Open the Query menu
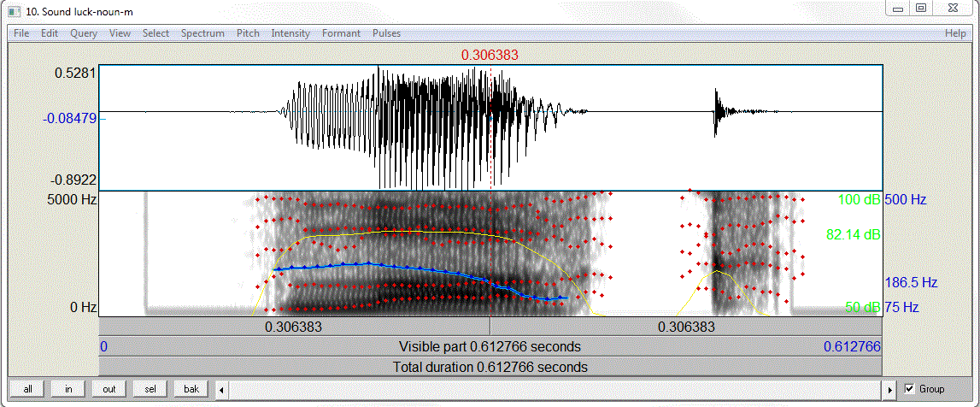980x407 pixels. coord(84,33)
